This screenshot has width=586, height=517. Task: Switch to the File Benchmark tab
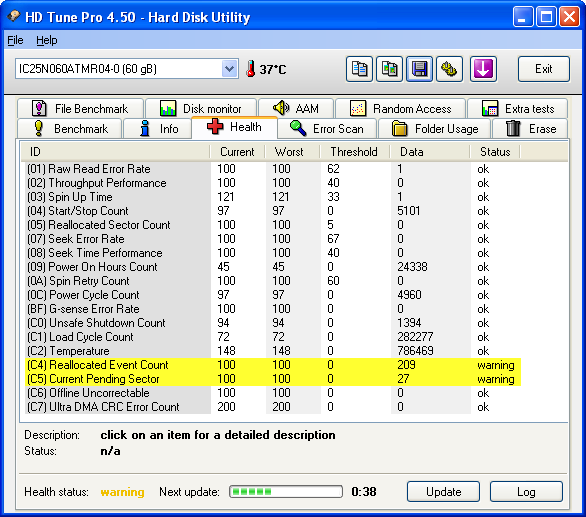[80, 108]
